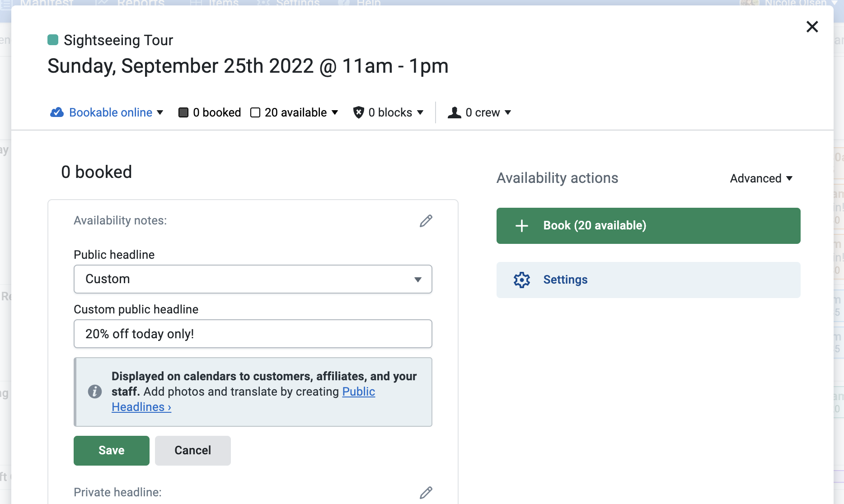Click the Custom public headline text field
Viewport: 844px width, 504px height.
(253, 334)
